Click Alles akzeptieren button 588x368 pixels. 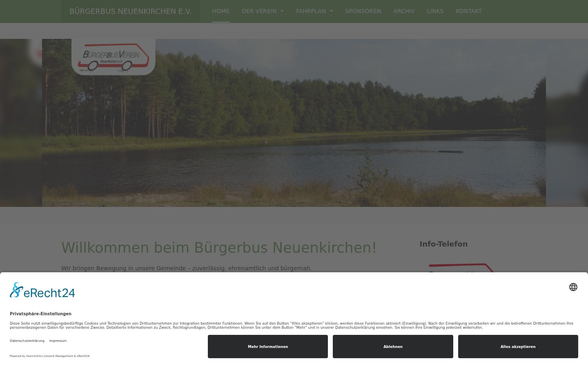(518, 347)
